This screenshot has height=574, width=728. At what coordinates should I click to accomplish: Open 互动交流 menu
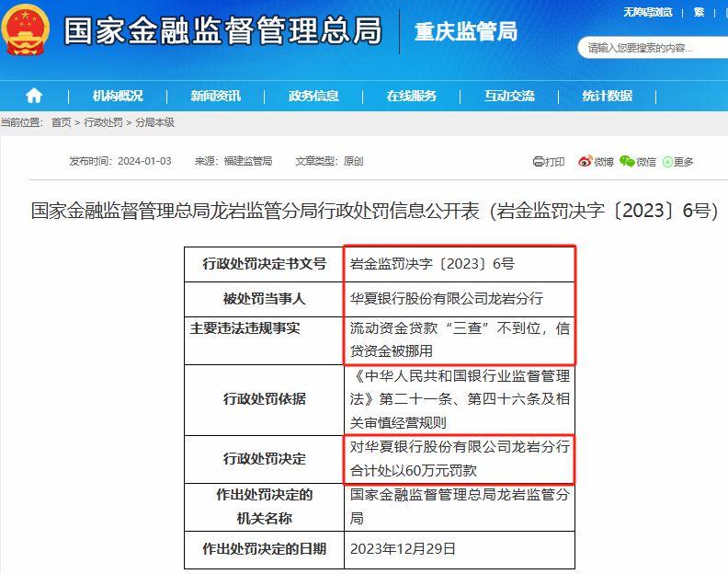click(509, 96)
